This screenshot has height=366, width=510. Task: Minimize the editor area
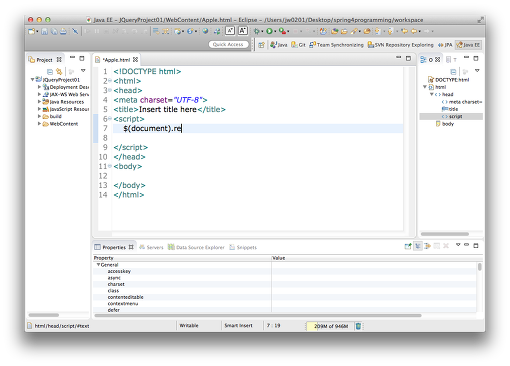click(399, 58)
